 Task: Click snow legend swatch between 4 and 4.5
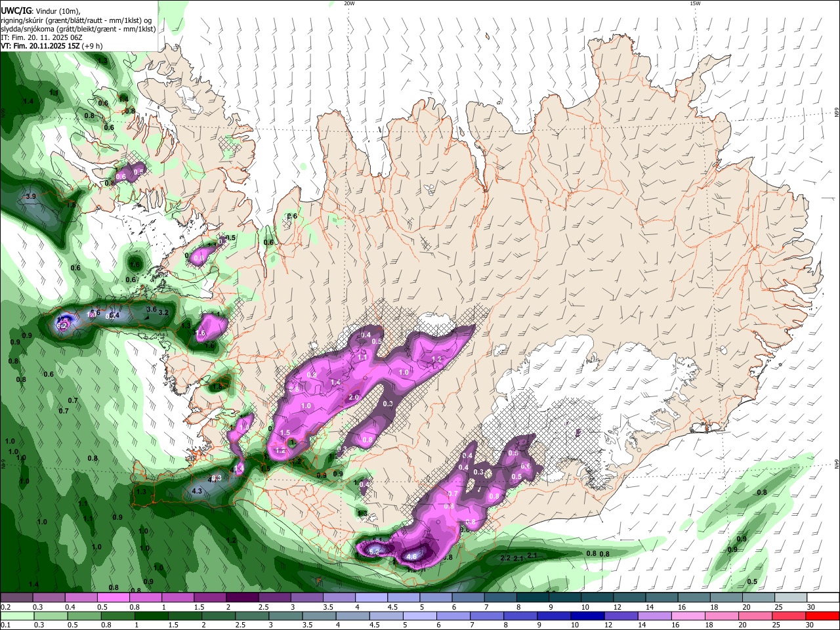(x=371, y=598)
